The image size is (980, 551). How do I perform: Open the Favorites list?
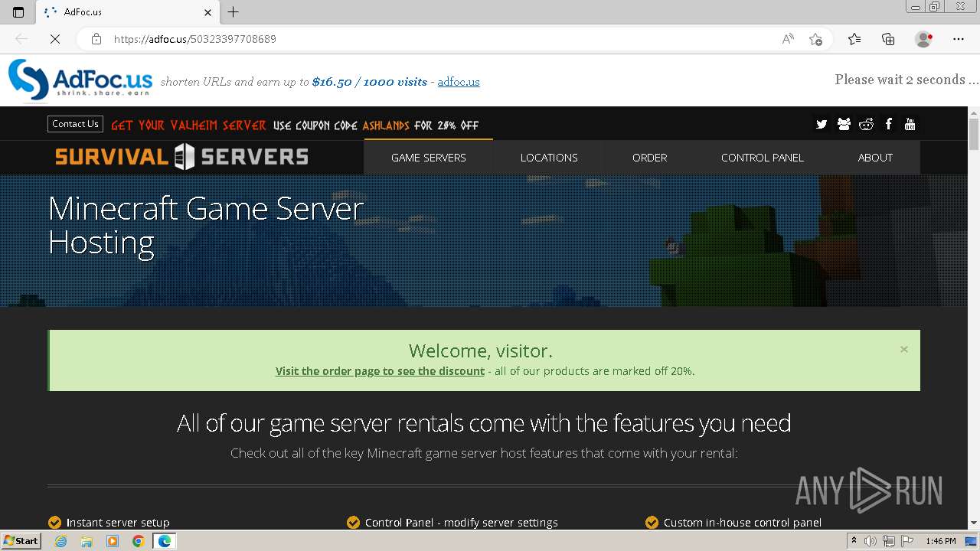click(x=854, y=39)
